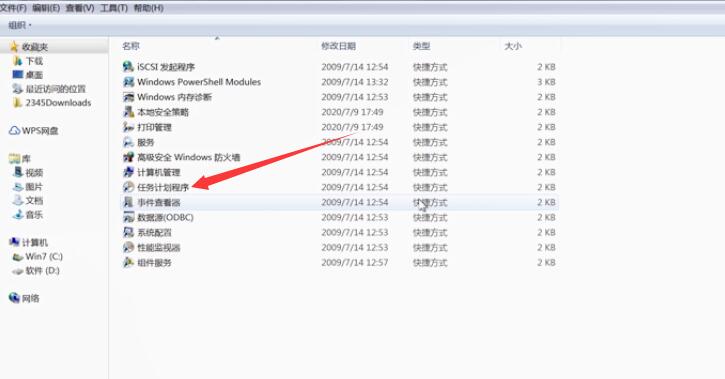The height and width of the screenshot is (379, 725).
Task: Click 2009/7/14 12:53 date of Windows 内存诊断
Action: click(355, 97)
